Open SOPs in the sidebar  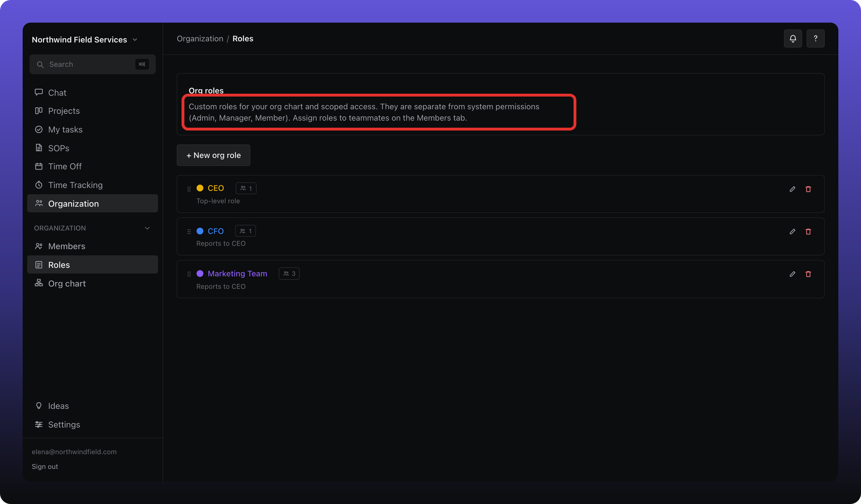click(x=93, y=148)
